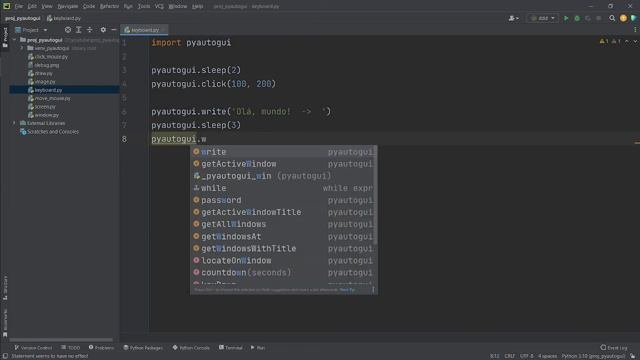640x360 pixels.
Task: Open the user account icon in toolbar
Action: pyautogui.click(x=513, y=18)
